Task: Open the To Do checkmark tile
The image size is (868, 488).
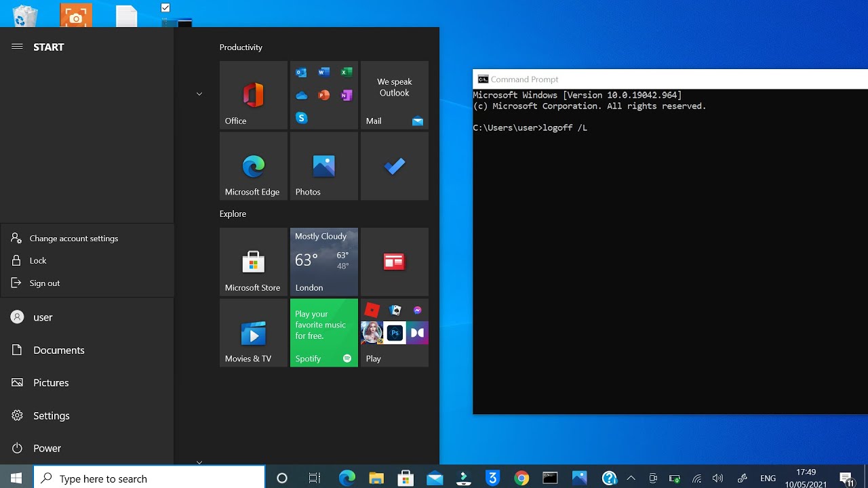Action: point(395,166)
